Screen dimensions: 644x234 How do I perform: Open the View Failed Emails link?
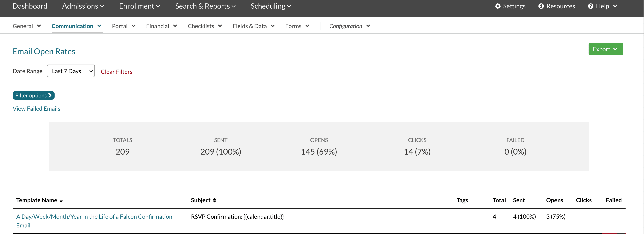(36, 109)
